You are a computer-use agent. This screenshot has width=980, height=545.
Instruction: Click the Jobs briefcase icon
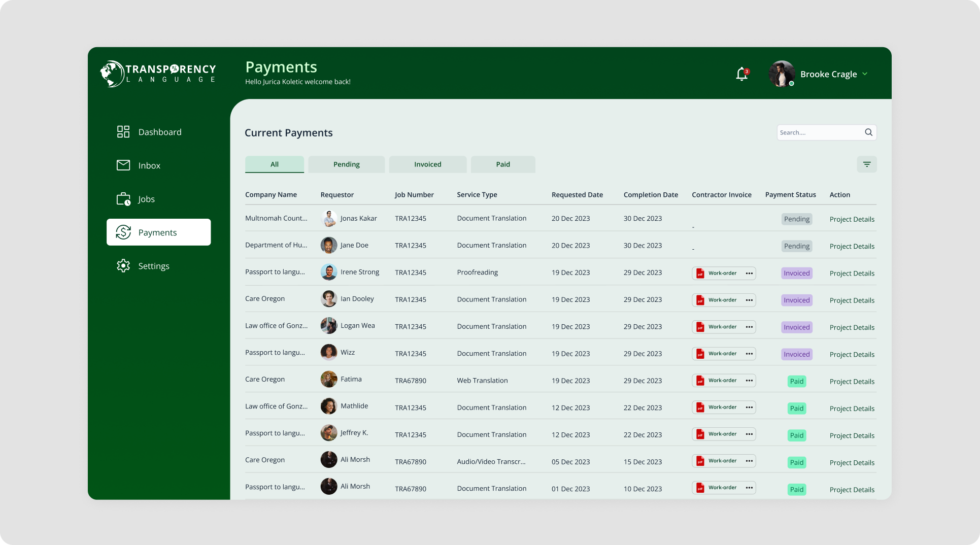[x=123, y=199]
